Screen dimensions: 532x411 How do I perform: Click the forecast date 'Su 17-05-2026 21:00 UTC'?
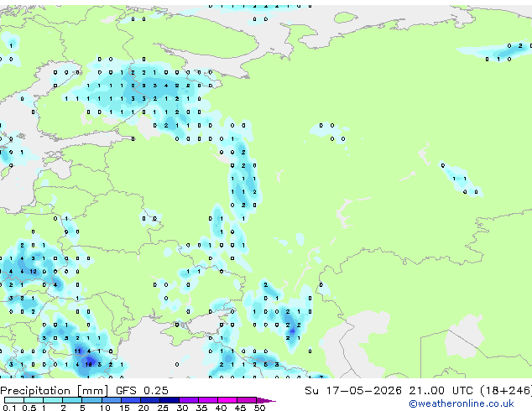pos(389,391)
